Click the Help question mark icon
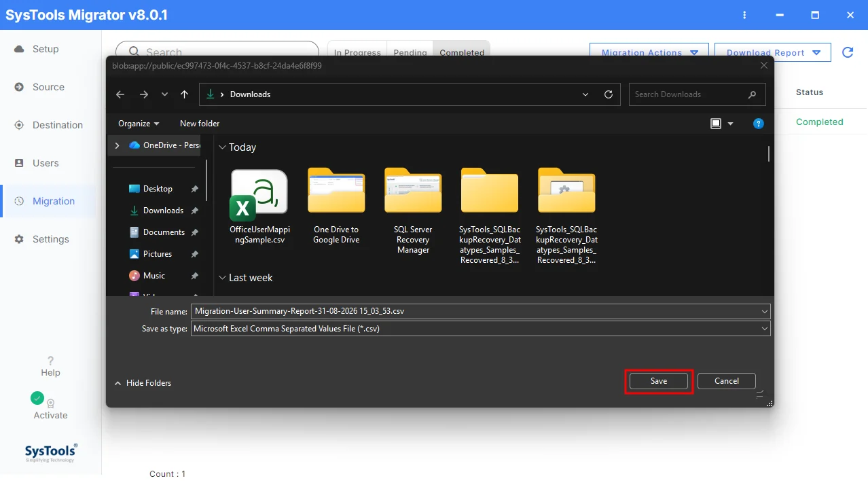This screenshot has width=868, height=487. 50,361
